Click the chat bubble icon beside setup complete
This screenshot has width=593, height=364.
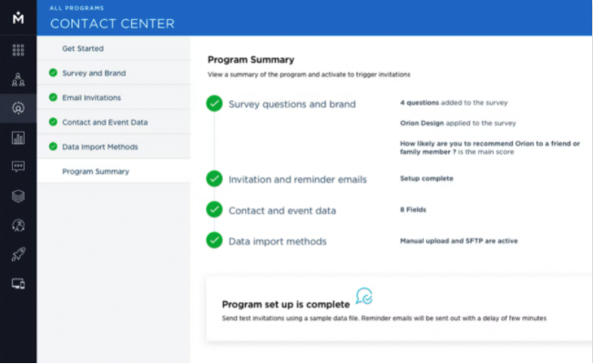[x=364, y=297]
